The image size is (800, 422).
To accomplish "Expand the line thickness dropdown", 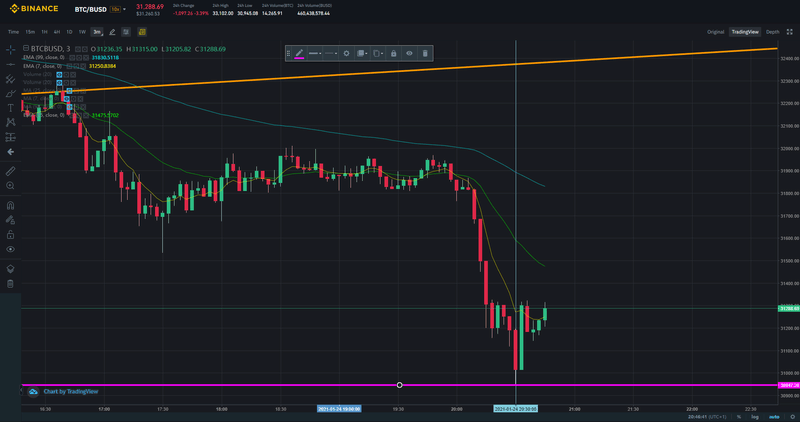I will [x=315, y=53].
